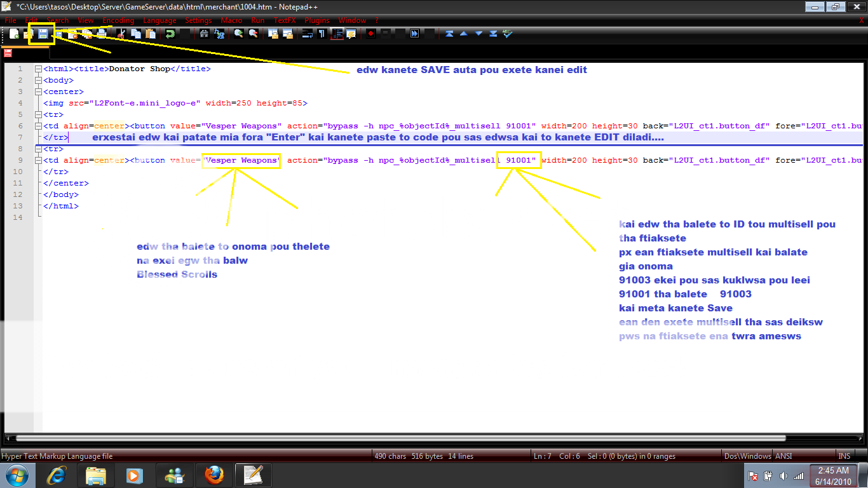Toggle Show All Characters pilcrow icon
Viewport: 868px width, 488px height.
point(322,34)
